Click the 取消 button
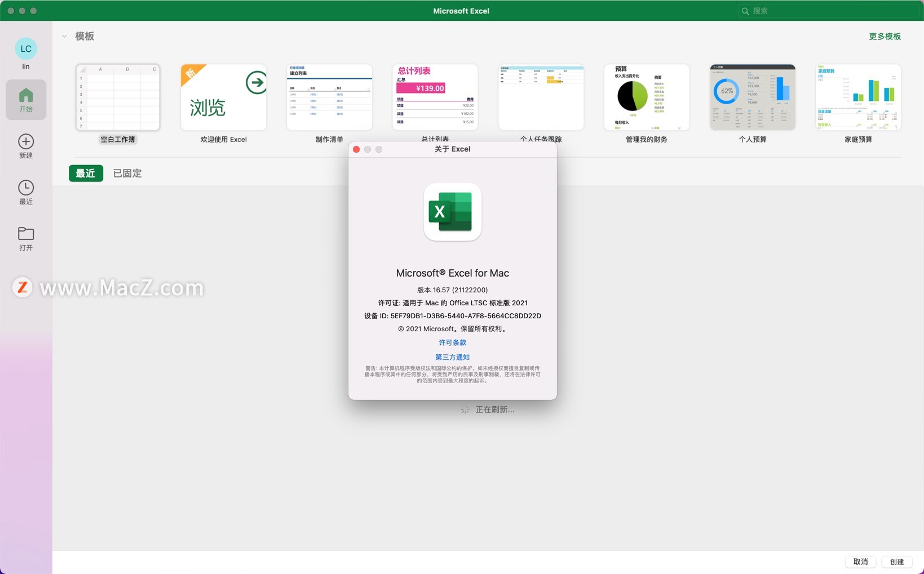 (x=860, y=562)
